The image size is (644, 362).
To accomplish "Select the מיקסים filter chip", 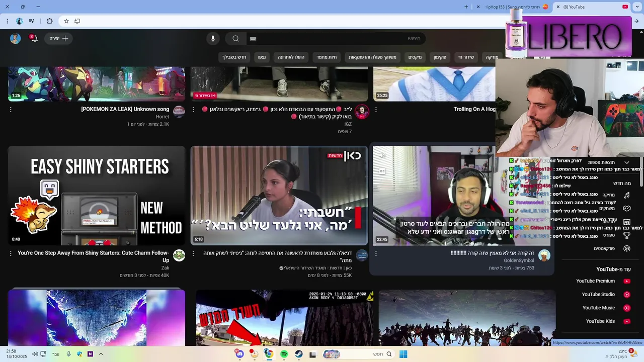I will (x=415, y=57).
